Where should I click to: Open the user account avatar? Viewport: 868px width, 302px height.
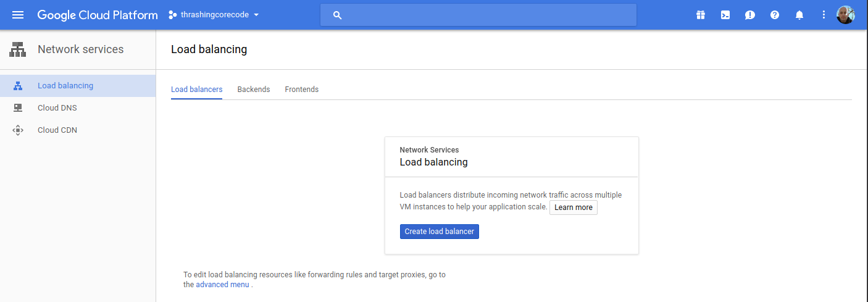846,15
